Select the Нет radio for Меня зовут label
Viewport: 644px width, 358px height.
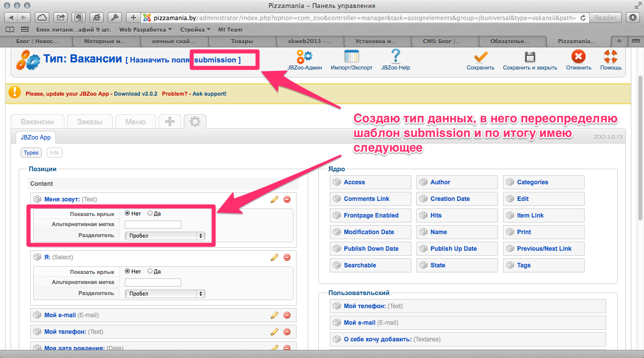pos(127,213)
